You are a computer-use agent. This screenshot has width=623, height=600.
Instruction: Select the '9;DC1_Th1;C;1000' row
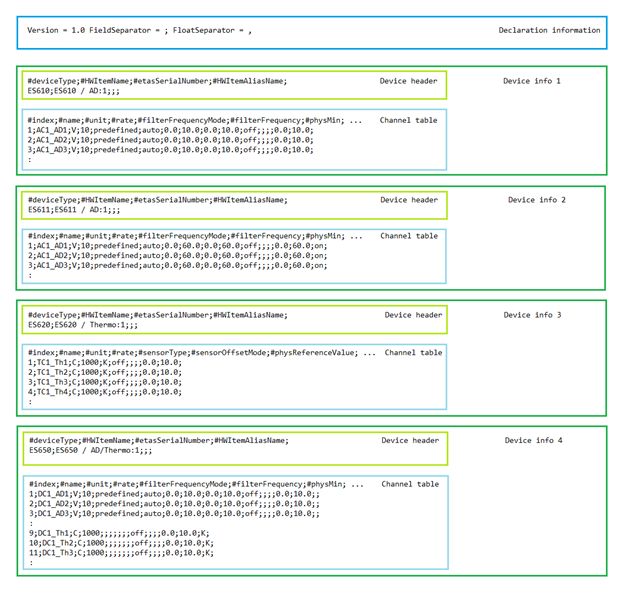pos(119,533)
